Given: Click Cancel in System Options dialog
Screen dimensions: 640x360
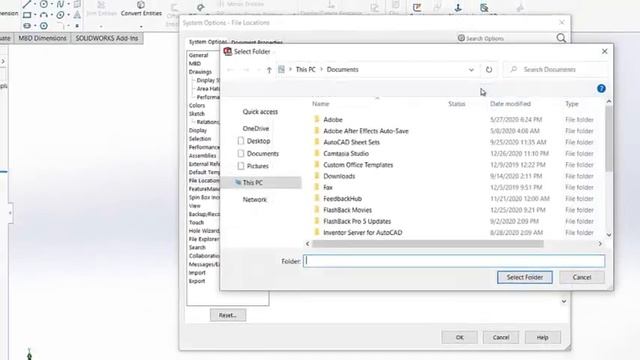Looking at the screenshot, I should 501,337.
